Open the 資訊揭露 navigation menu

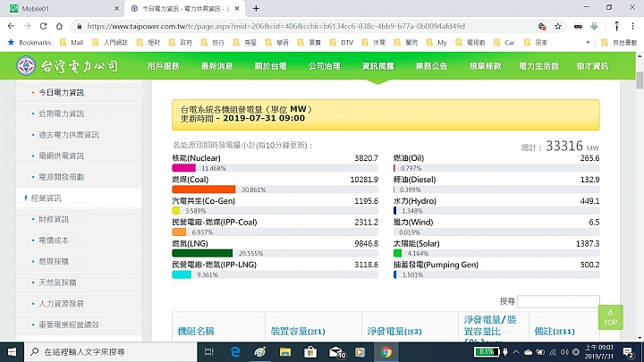point(377,66)
